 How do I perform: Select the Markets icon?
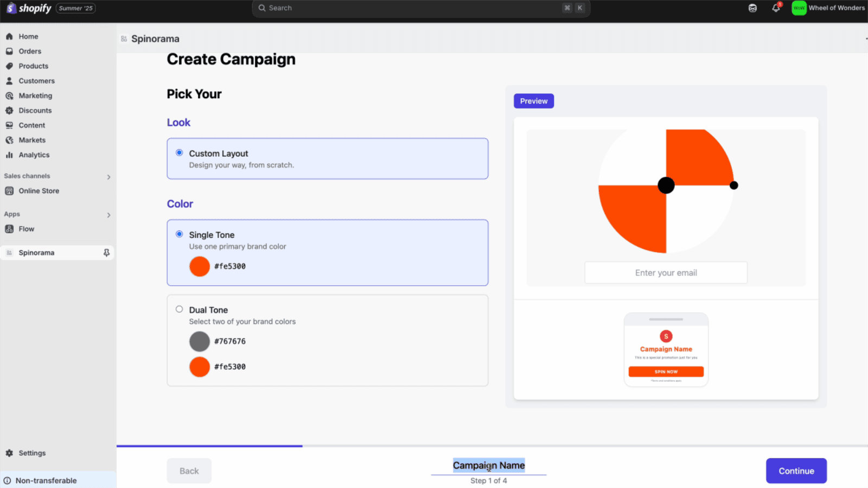10,140
